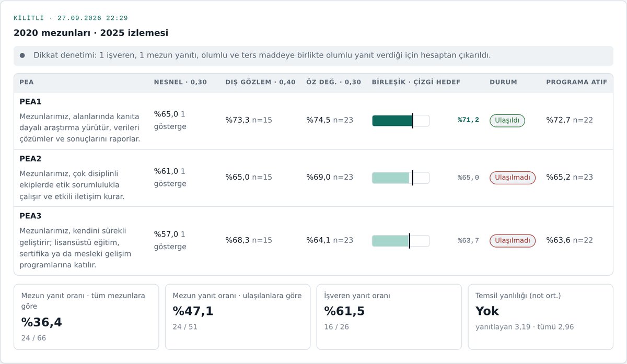Open the '%61,5' employer response rate card
Screen dimensions: 627x364
coord(389,317)
